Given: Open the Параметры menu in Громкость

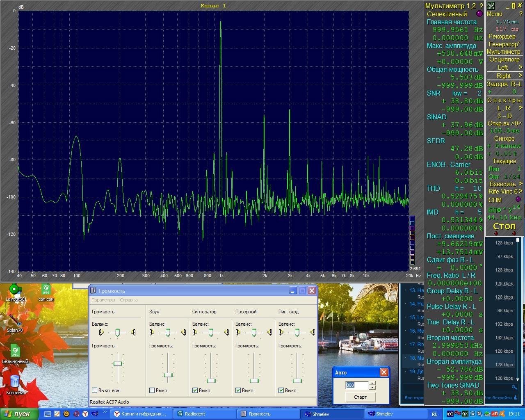Looking at the screenshot, I should (103, 300).
